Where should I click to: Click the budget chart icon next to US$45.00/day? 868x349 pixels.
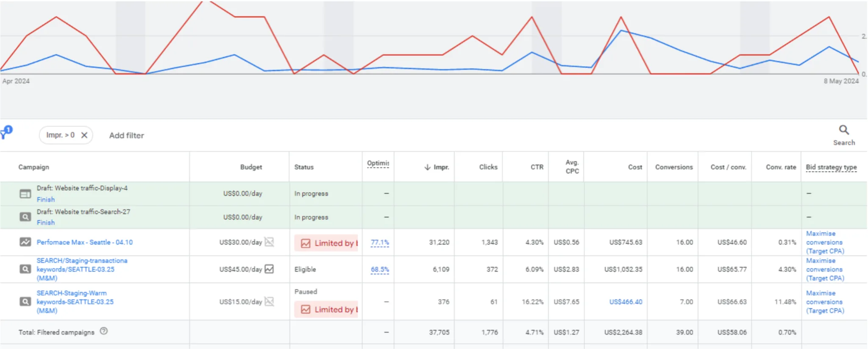(x=269, y=269)
